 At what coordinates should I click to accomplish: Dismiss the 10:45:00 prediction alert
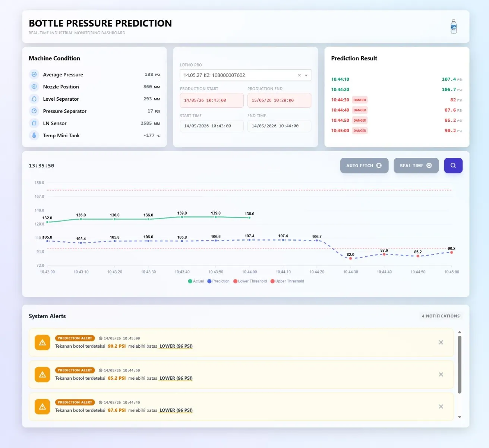pyautogui.click(x=441, y=342)
